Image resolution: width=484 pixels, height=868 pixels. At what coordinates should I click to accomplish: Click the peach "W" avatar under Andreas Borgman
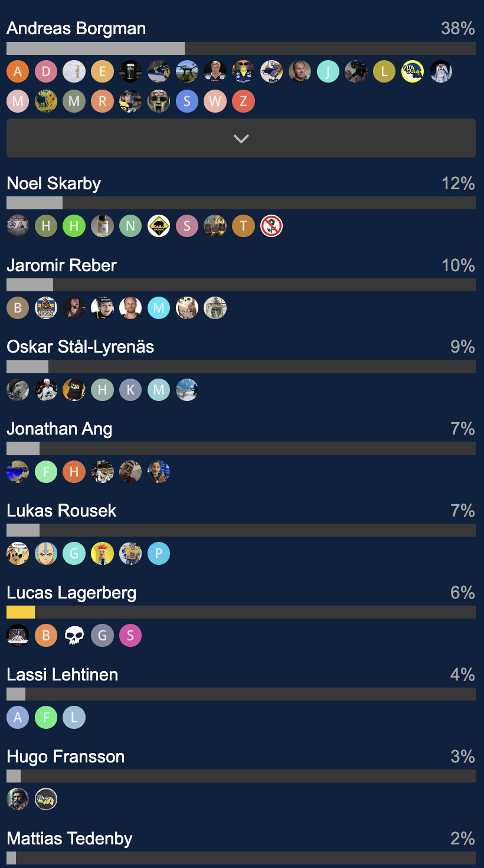[215, 101]
